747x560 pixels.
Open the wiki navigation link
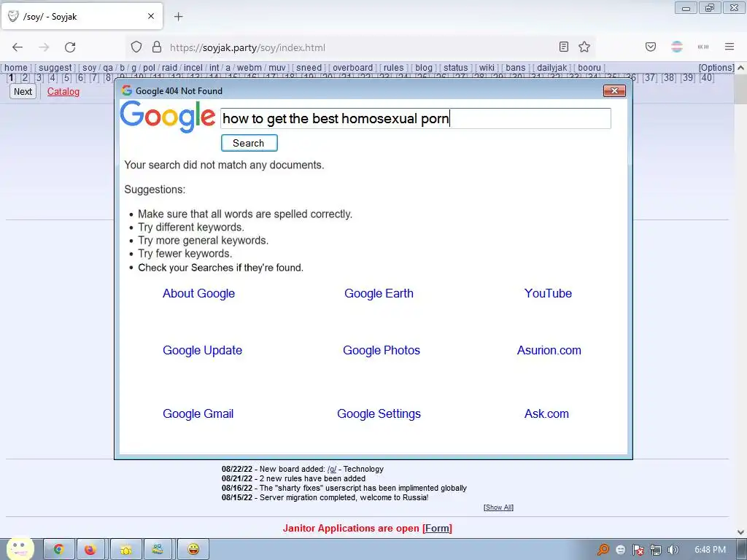487,68
